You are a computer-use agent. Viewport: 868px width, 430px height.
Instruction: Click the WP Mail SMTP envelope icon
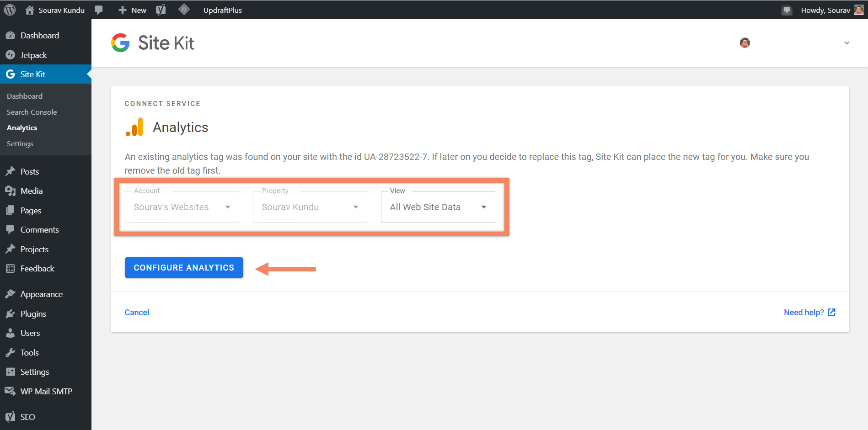point(10,391)
